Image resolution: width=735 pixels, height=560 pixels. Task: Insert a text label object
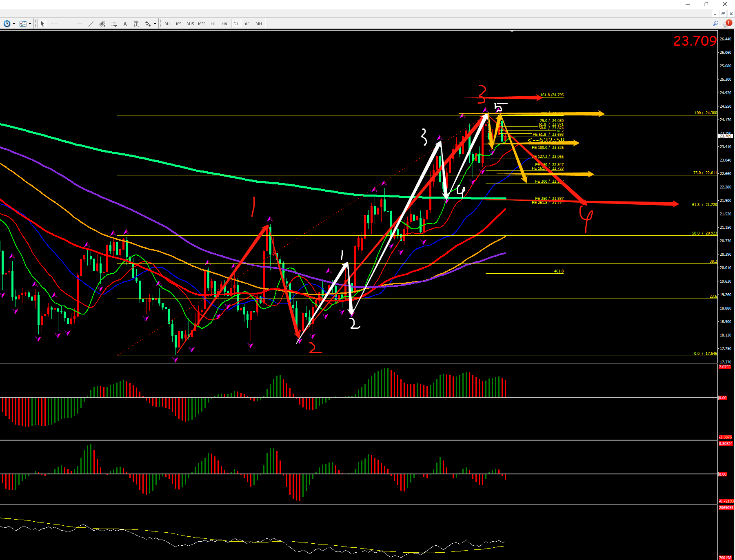click(x=137, y=24)
